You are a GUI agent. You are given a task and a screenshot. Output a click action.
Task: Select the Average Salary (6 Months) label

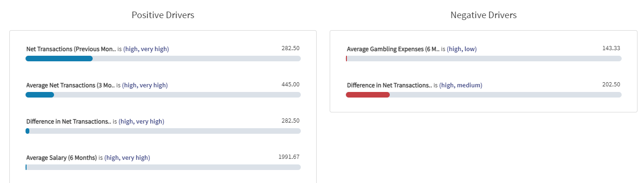(x=61, y=157)
